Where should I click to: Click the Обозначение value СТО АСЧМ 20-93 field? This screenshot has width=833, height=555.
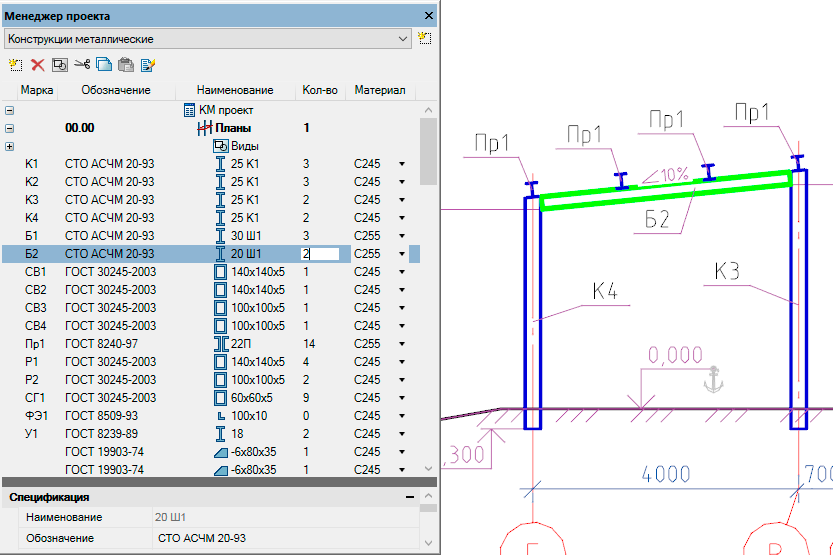(285, 538)
